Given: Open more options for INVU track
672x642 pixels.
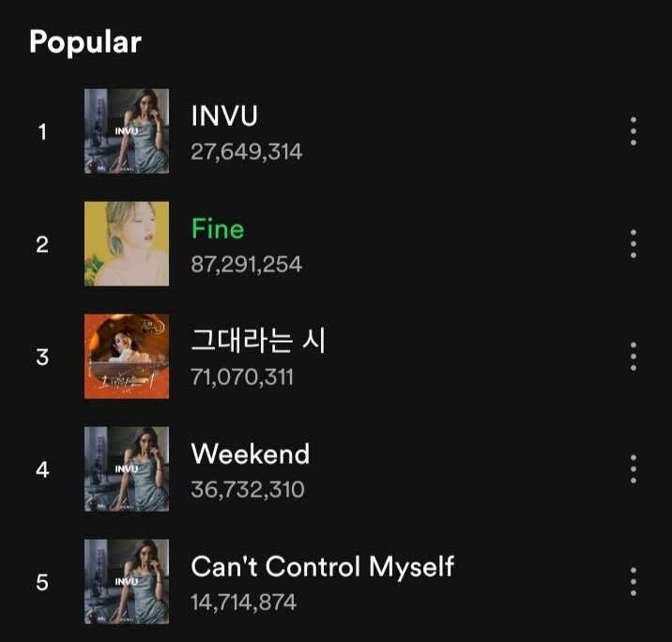Looking at the screenshot, I should click(634, 131).
